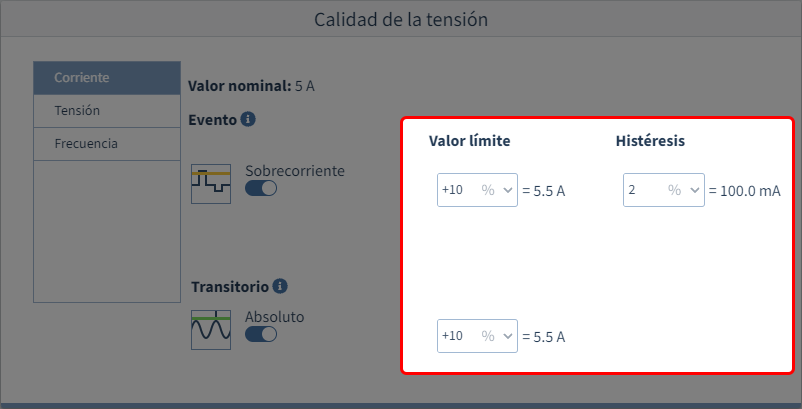802x409 pixels.
Task: Click the Sobrecorriente event step-waveform icon
Action: [x=211, y=183]
